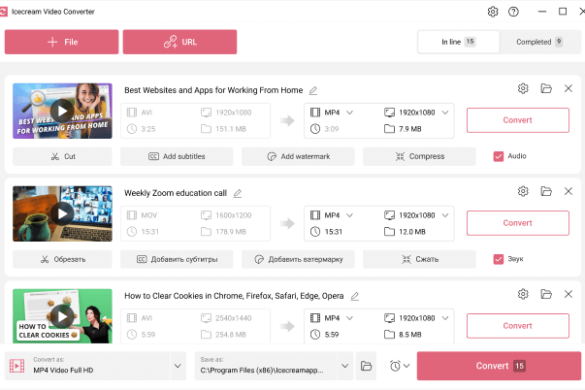
Task: Click Добавить ватермарку button
Action: pyautogui.click(x=298, y=259)
